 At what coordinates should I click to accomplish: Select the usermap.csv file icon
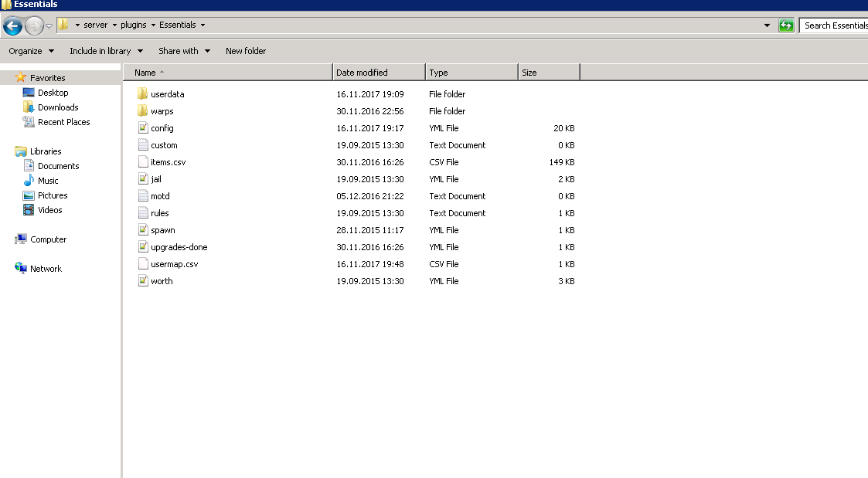tap(143, 264)
